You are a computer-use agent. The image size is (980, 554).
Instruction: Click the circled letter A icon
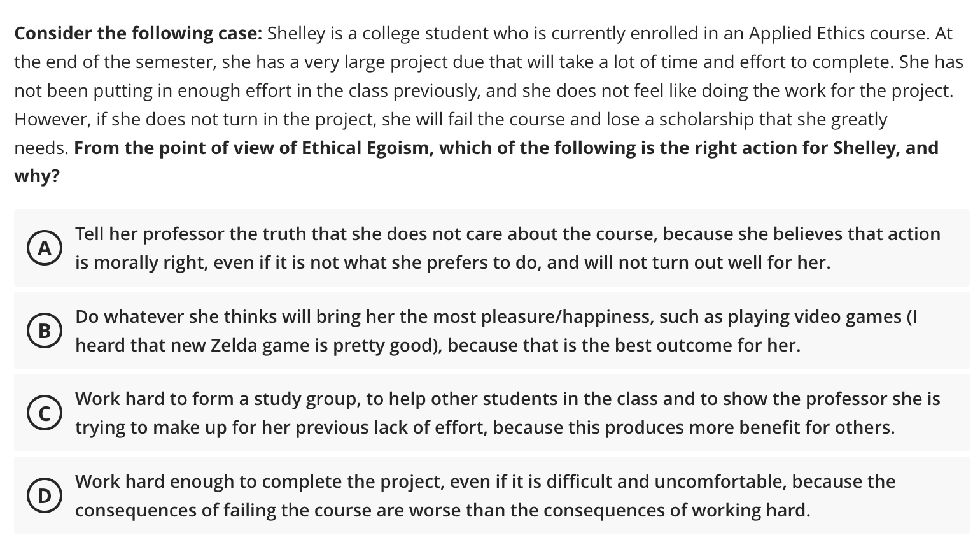tap(44, 248)
